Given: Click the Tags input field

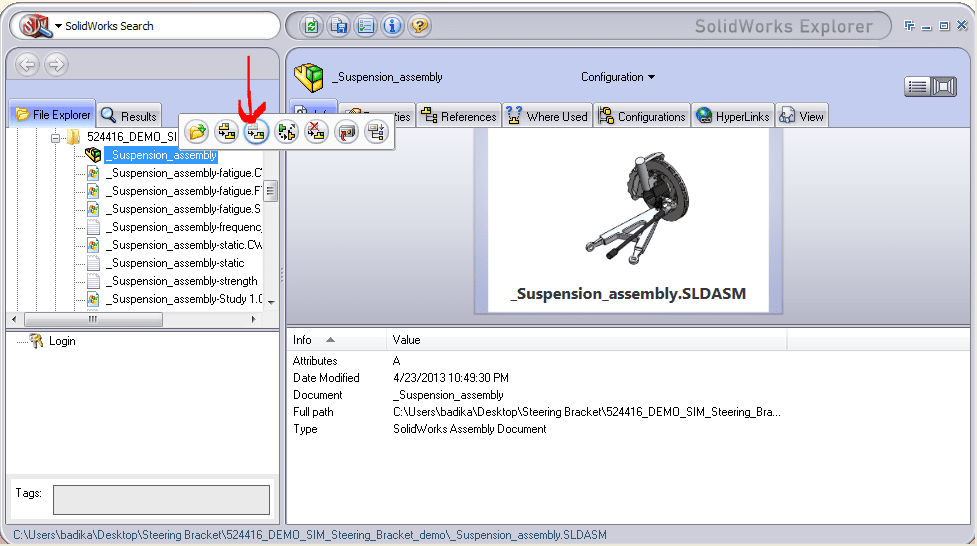Looking at the screenshot, I should [161, 500].
